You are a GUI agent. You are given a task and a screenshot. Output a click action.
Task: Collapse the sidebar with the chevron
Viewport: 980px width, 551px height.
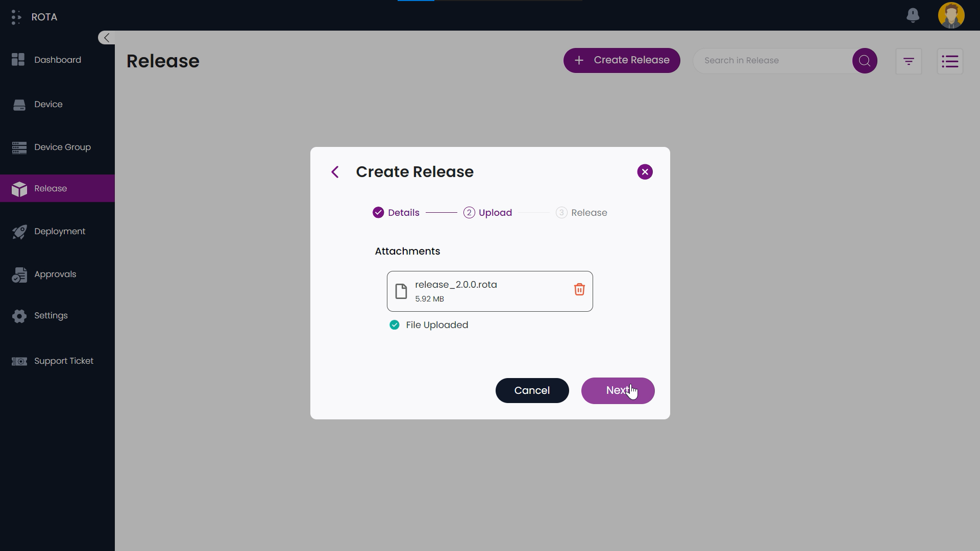pos(106,37)
